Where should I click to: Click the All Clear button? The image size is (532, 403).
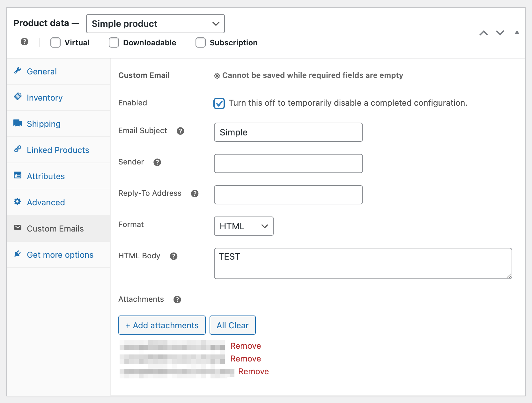click(233, 325)
